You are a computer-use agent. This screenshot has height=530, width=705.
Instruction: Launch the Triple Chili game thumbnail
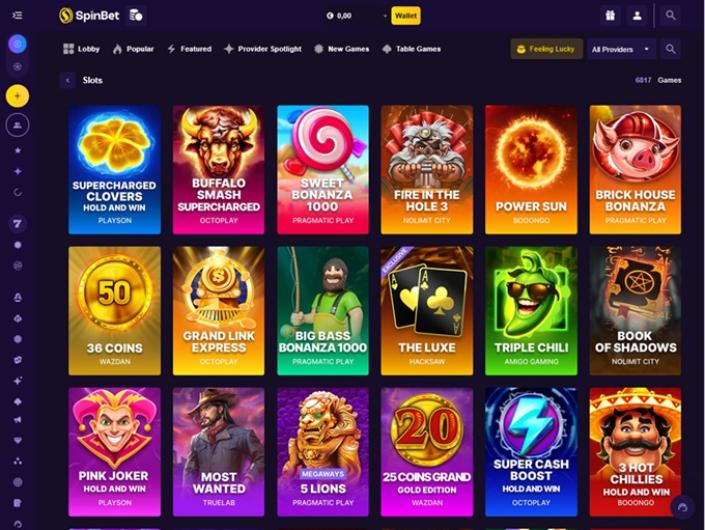point(531,311)
